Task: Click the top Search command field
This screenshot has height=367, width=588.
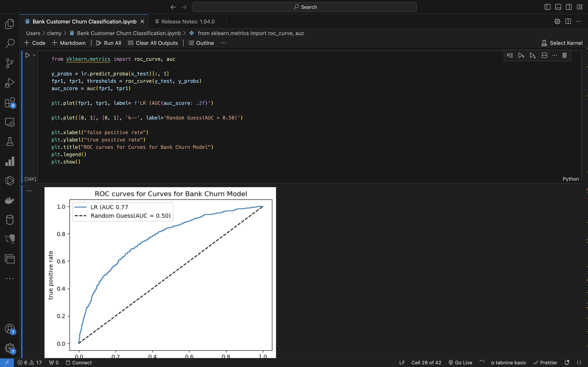Action: (304, 7)
